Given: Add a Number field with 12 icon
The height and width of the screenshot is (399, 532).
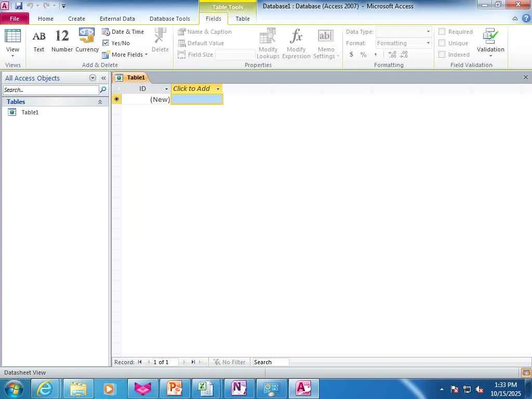Looking at the screenshot, I should point(62,36).
